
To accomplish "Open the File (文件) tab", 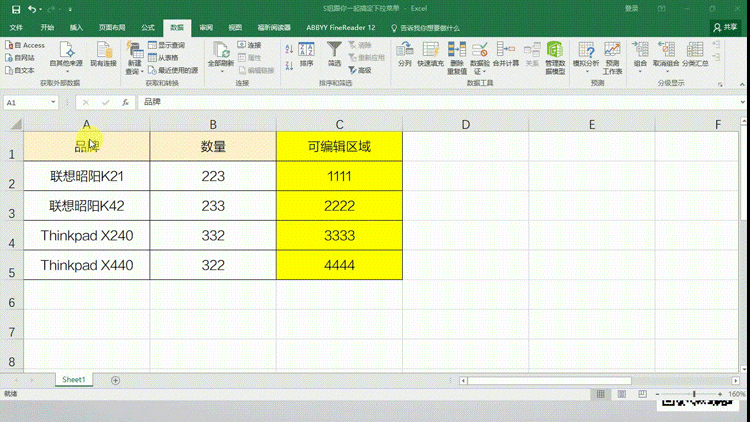I will click(16, 28).
